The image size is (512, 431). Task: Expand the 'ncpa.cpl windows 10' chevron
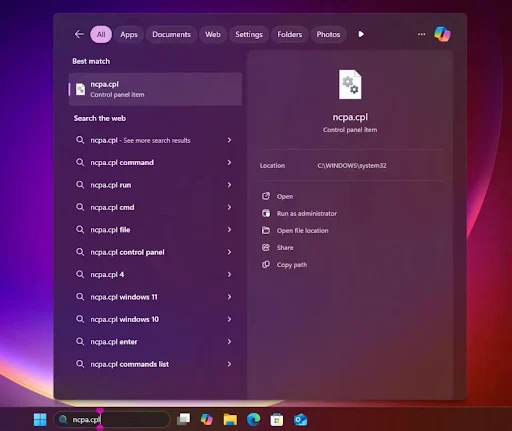pyautogui.click(x=229, y=319)
